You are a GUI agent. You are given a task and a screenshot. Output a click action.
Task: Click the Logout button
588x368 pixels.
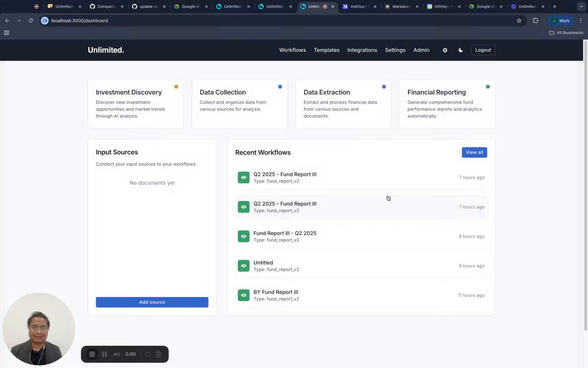pyautogui.click(x=483, y=50)
